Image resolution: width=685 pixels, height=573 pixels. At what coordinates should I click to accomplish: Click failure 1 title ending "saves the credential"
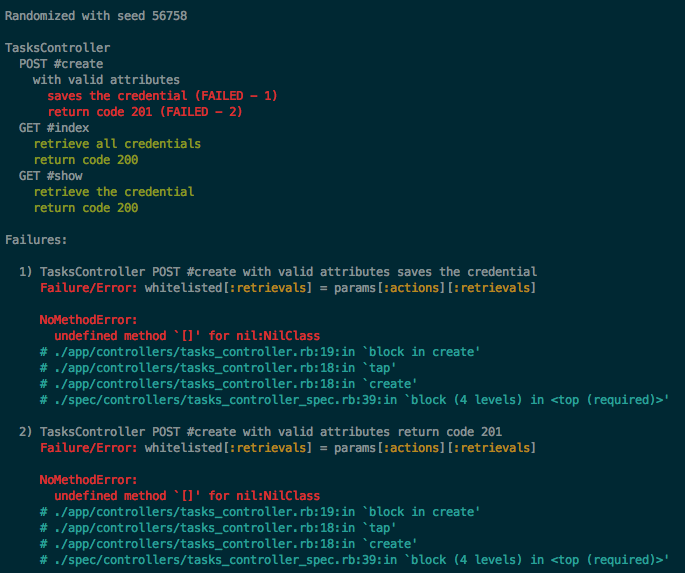288,272
